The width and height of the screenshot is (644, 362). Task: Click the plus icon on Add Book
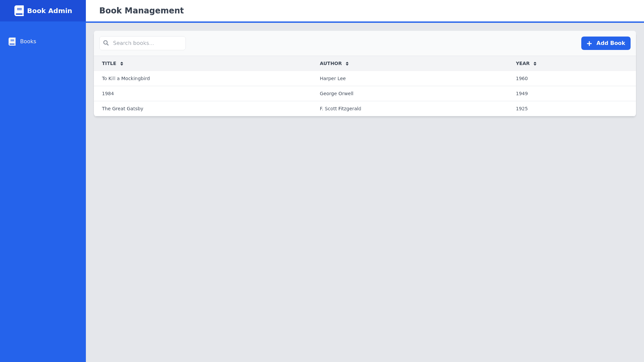point(589,44)
